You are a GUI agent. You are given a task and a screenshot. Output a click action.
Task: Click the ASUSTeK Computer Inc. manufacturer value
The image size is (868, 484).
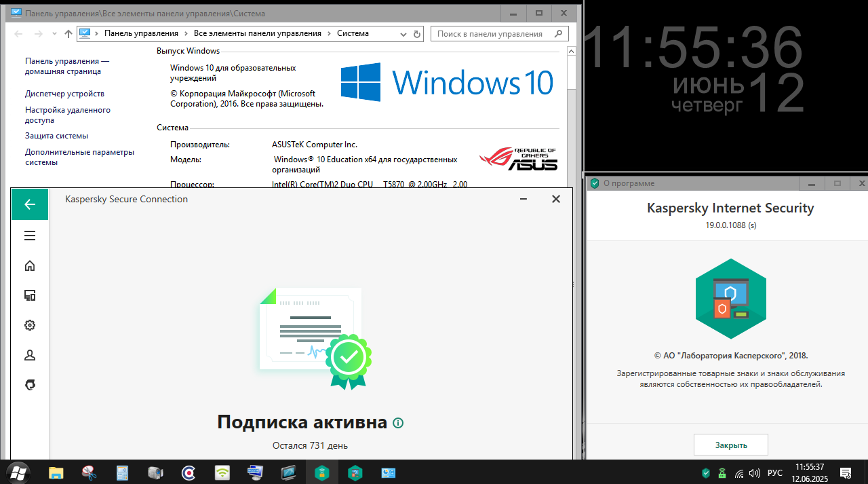pyautogui.click(x=315, y=145)
